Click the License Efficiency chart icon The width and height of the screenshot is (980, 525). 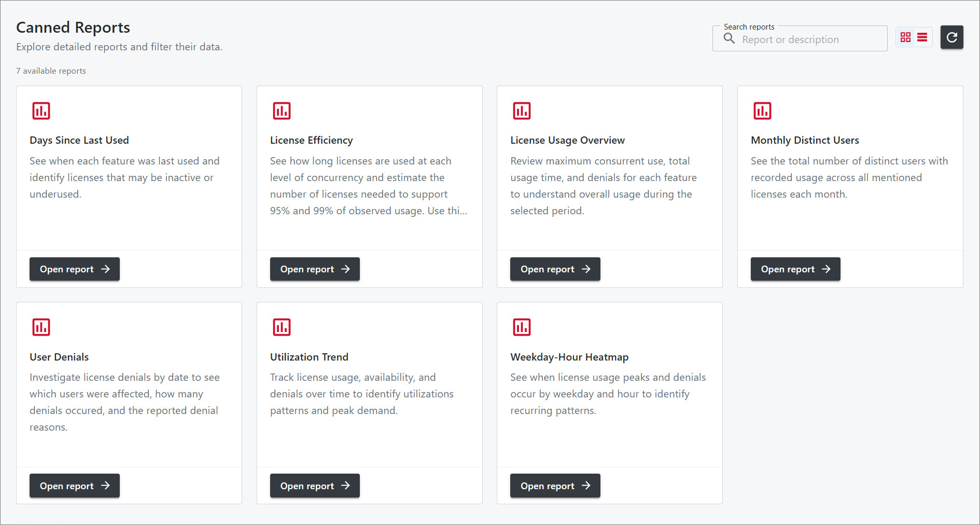click(x=282, y=110)
